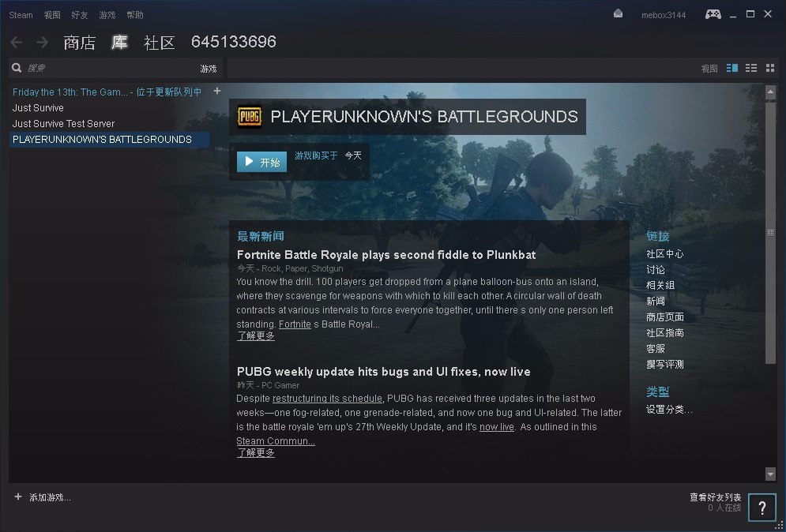
Task: Click the Steam Commun... link
Action: tap(276, 440)
